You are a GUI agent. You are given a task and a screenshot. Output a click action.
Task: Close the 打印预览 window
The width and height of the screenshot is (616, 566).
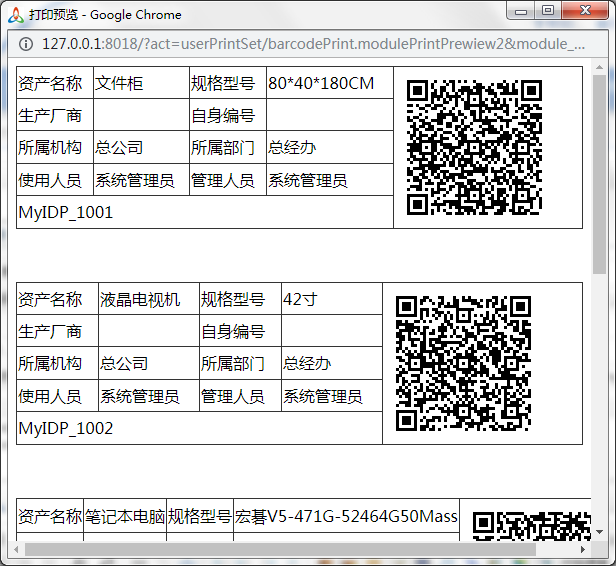(584, 10)
